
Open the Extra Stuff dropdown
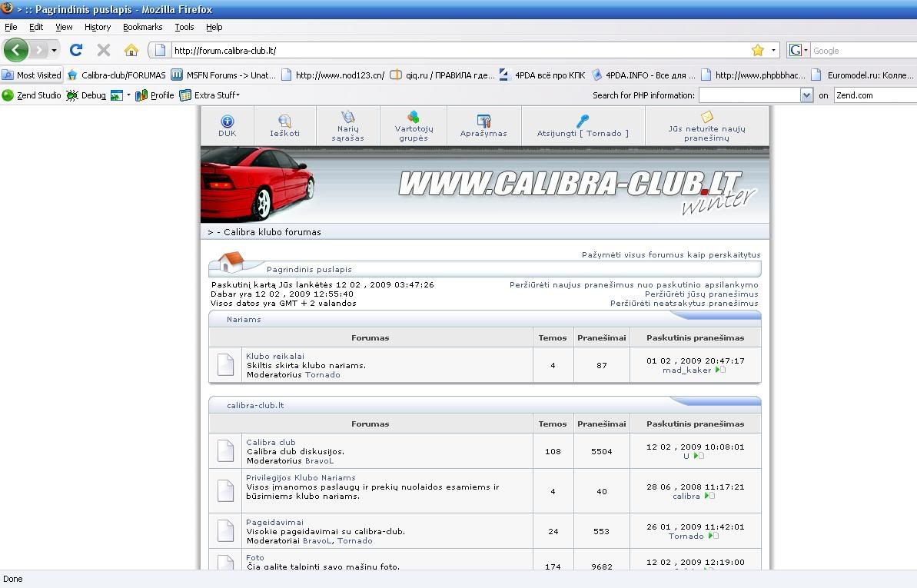pos(209,95)
